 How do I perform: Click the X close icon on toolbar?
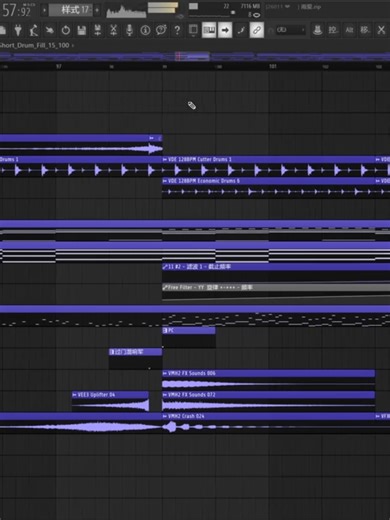click(x=381, y=30)
